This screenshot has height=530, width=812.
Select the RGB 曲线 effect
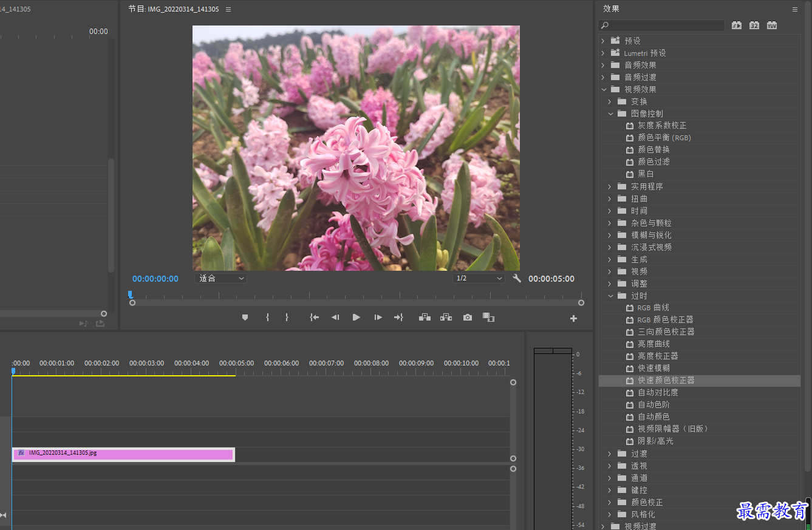[653, 308]
